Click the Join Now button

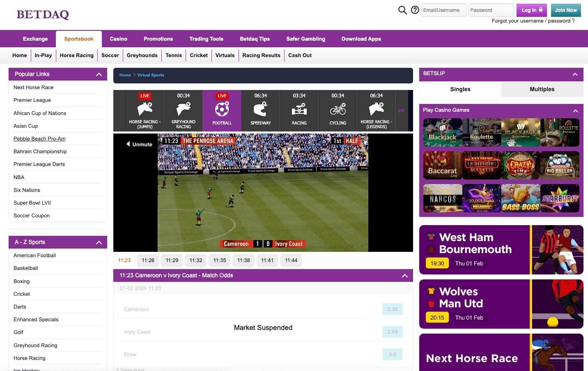click(x=565, y=10)
